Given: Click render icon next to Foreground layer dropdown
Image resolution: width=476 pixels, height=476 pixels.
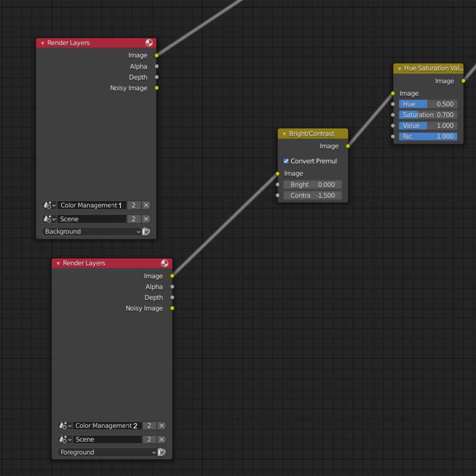Looking at the screenshot, I should (x=162, y=452).
